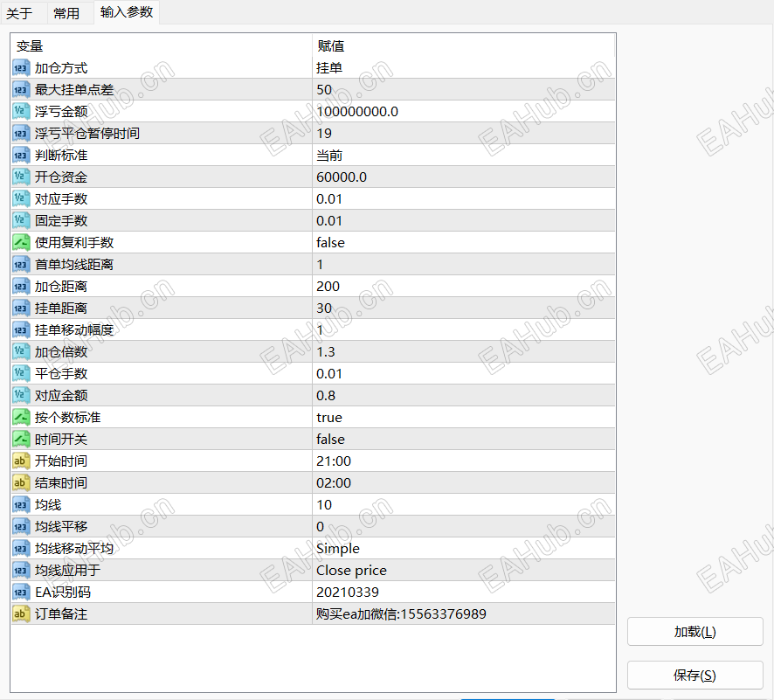Screen dimensions: 774x700
Task: Click the double-type icon beside 浮亏金额
Action: click(21, 111)
